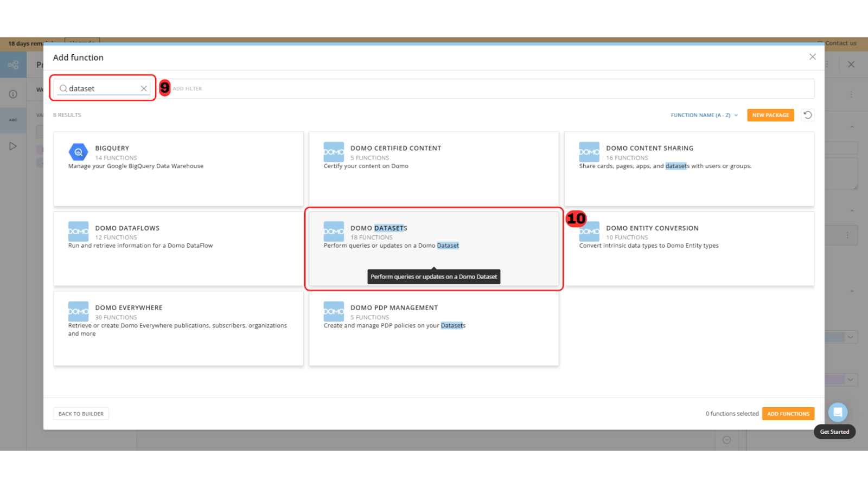
Task: Open the Domo Everywhere package
Action: point(178,329)
